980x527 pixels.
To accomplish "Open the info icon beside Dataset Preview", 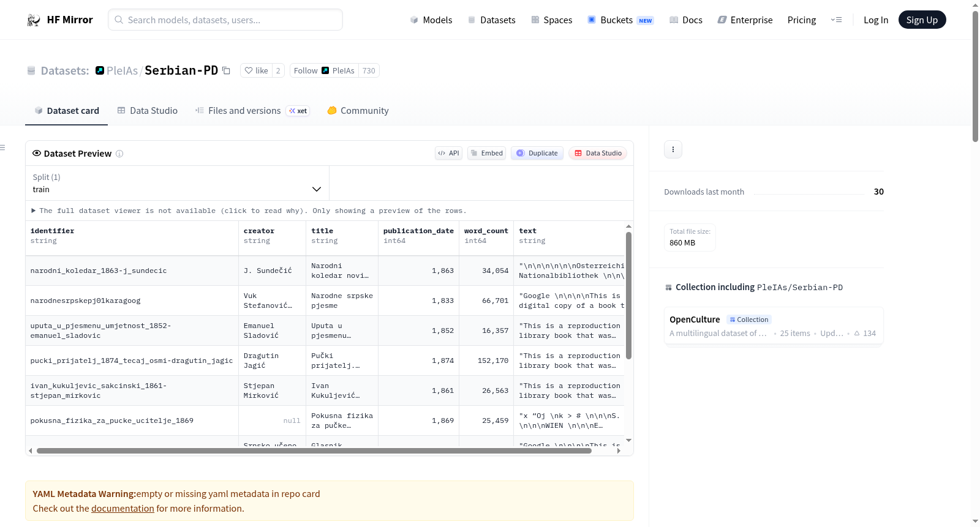I will 119,154.
